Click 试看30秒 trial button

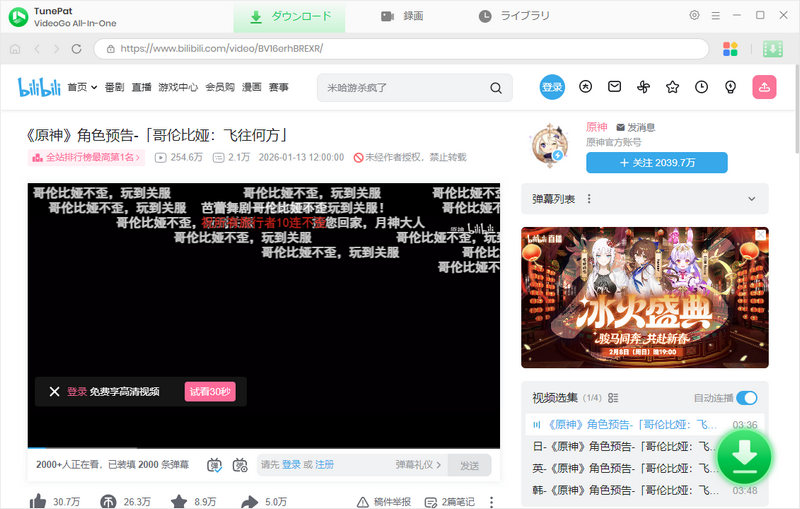(x=210, y=391)
